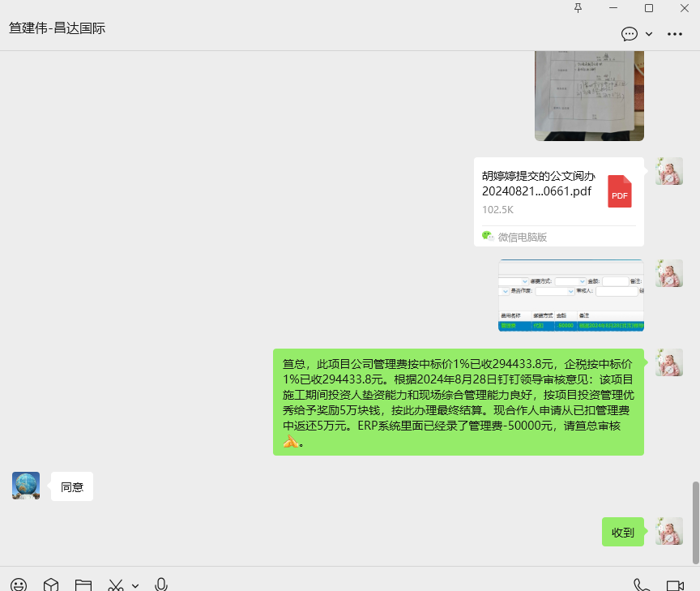This screenshot has height=591, width=700.
Task: Open the emoji picker
Action: point(19,585)
